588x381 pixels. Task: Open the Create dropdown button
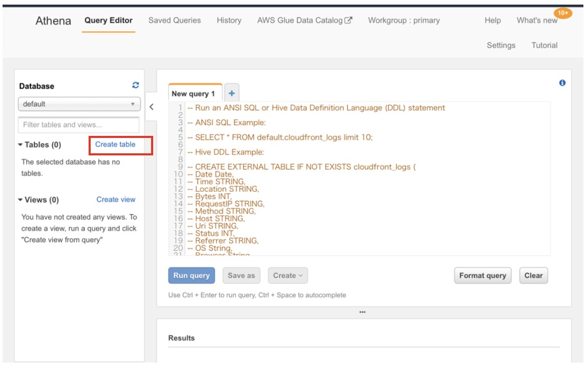click(x=287, y=275)
